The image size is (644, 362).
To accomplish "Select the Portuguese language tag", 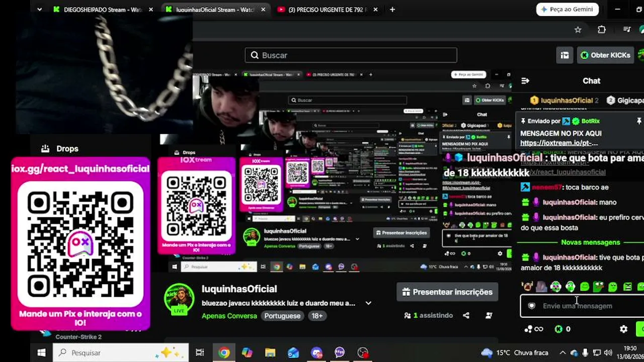I will [282, 316].
